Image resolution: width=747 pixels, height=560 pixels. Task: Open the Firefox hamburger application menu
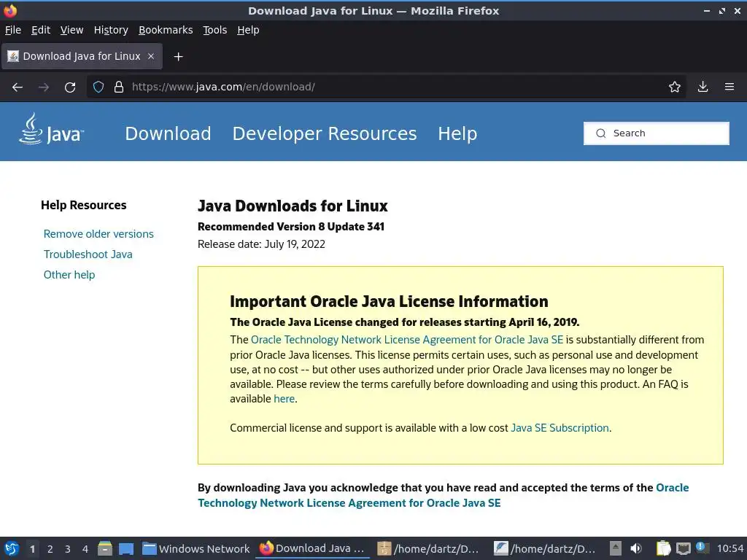729,87
